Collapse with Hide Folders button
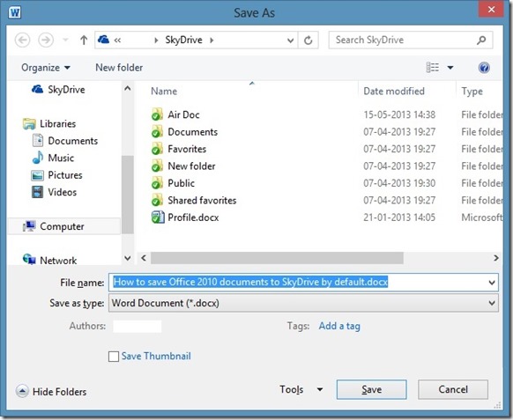513x420 pixels. click(51, 391)
